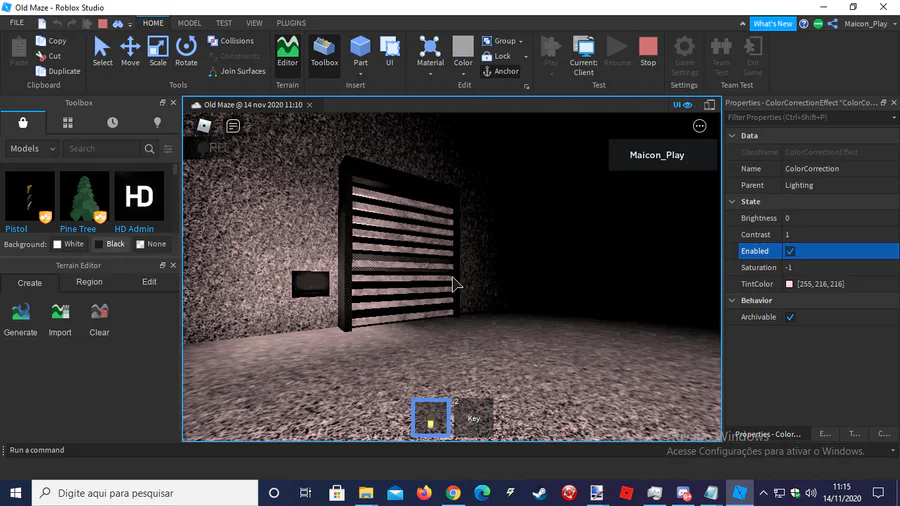900x506 pixels.
Task: Click the Anchor tool
Action: (x=501, y=71)
